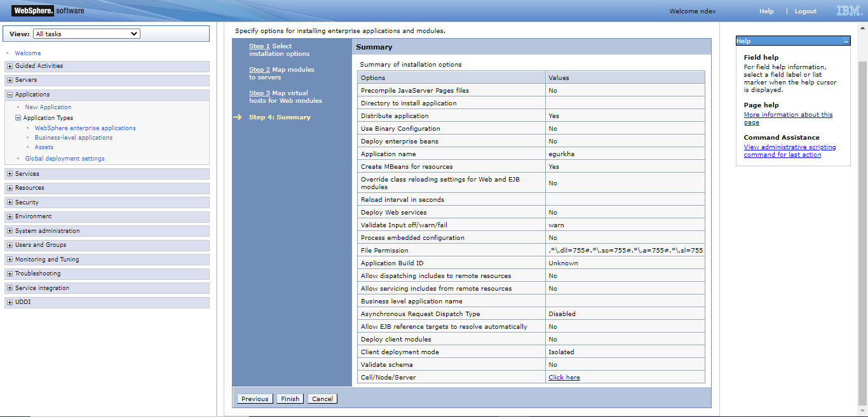Open the Assets link
The width and height of the screenshot is (868, 417).
[44, 147]
